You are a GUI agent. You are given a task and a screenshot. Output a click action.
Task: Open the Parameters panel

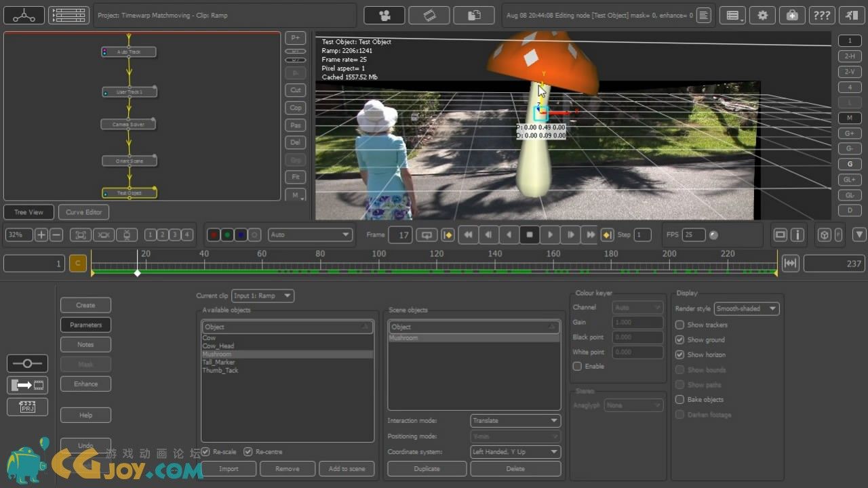[85, 325]
